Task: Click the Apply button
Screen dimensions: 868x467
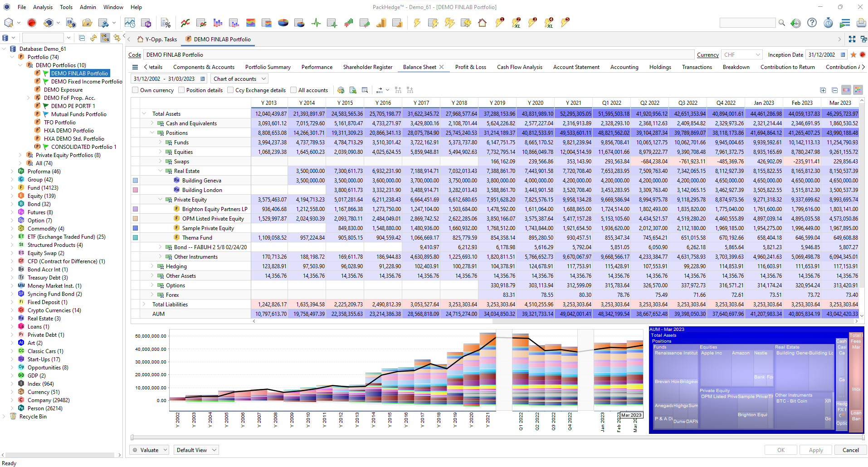Action: point(815,450)
